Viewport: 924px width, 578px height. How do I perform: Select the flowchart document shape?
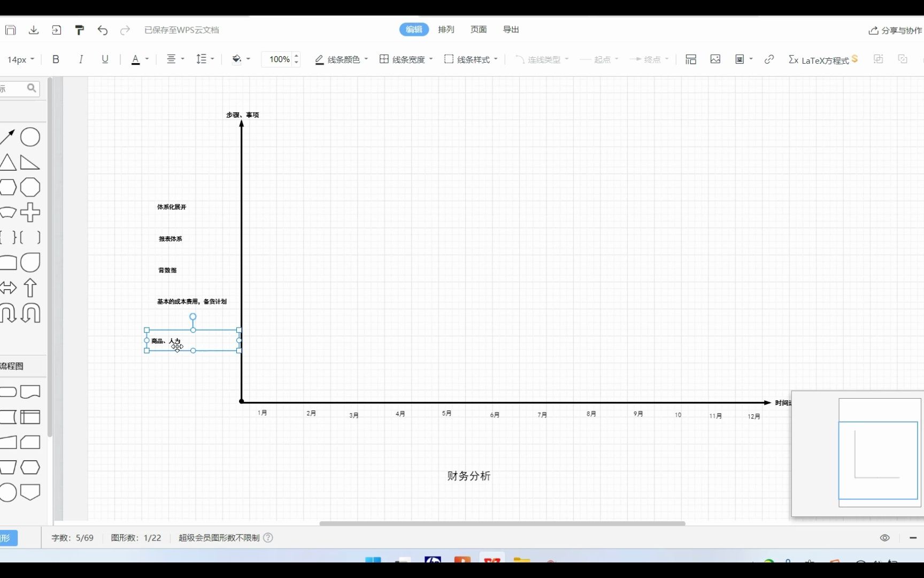(30, 392)
